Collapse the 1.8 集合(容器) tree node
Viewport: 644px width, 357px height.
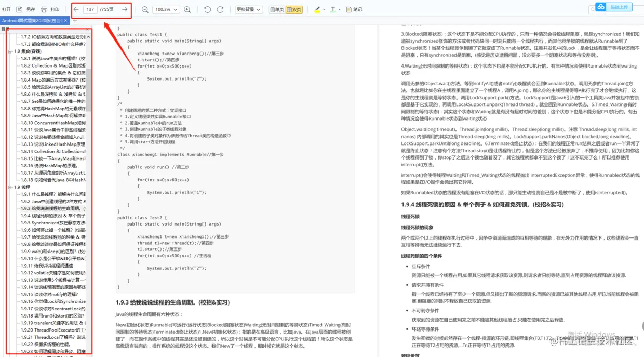click(x=10, y=51)
